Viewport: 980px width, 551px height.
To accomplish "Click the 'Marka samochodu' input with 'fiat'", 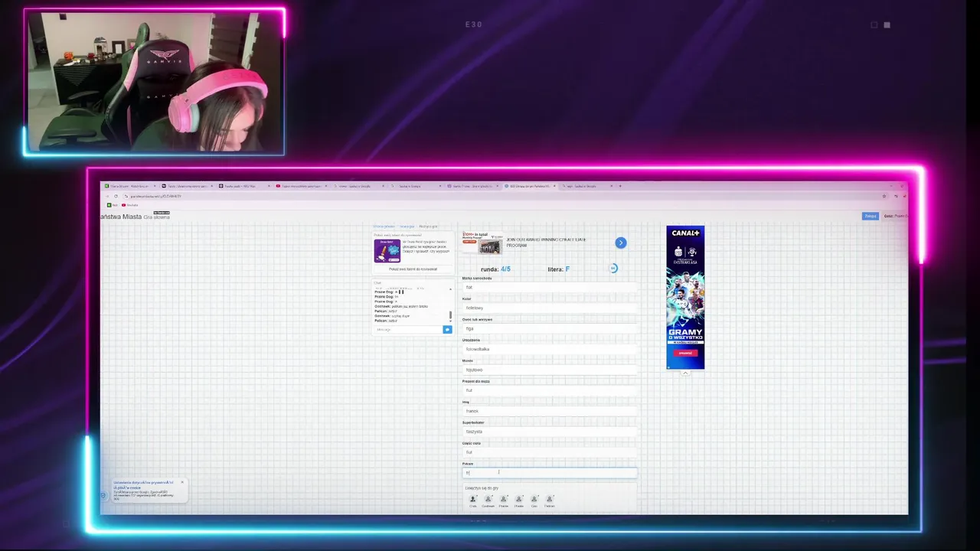I will (x=550, y=287).
